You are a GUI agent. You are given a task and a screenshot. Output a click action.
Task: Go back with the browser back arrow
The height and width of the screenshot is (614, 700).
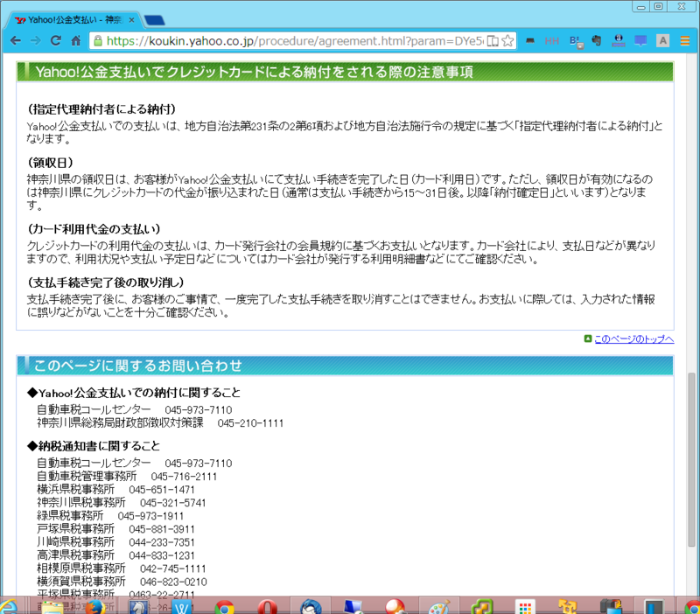[x=16, y=41]
